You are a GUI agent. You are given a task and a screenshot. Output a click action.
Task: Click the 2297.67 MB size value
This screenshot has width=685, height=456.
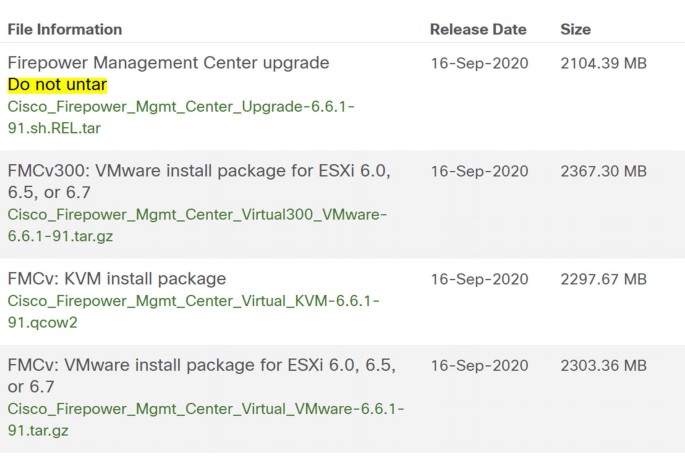[x=603, y=279]
